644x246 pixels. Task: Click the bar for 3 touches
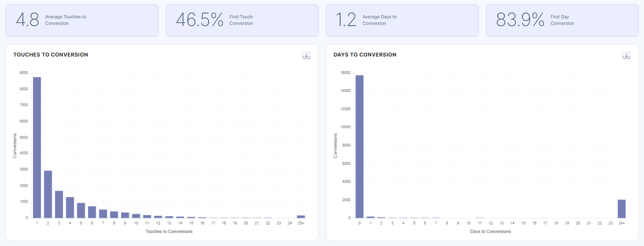click(59, 205)
